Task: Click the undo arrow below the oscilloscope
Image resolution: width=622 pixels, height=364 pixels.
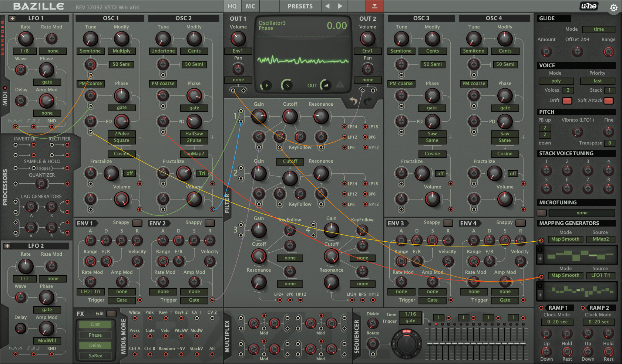Action: coord(353,101)
